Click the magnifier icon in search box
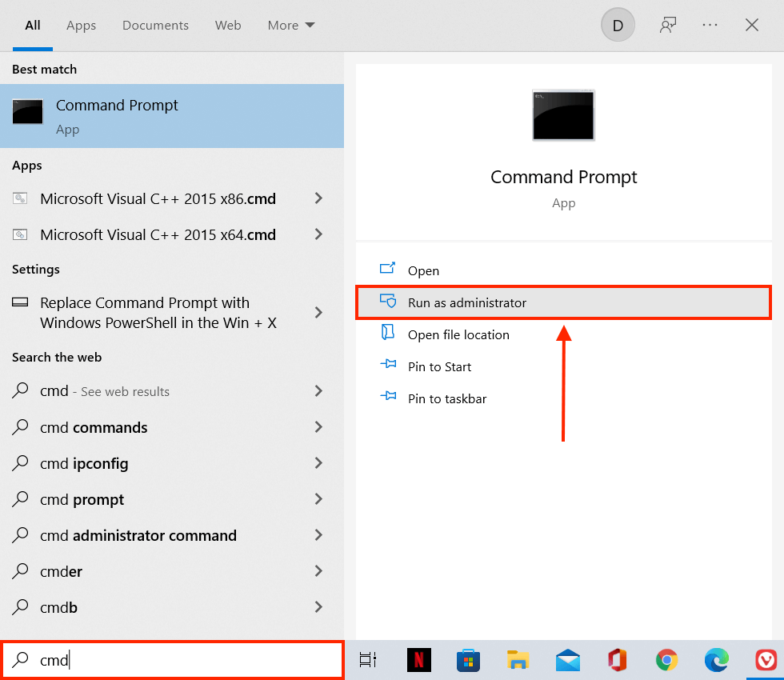The width and height of the screenshot is (784, 680). tap(21, 659)
